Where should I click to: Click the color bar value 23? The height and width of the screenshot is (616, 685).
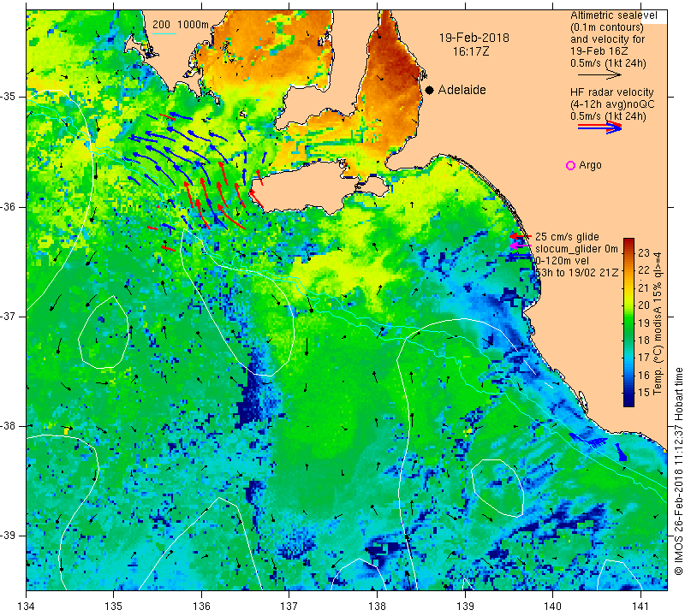coord(644,252)
